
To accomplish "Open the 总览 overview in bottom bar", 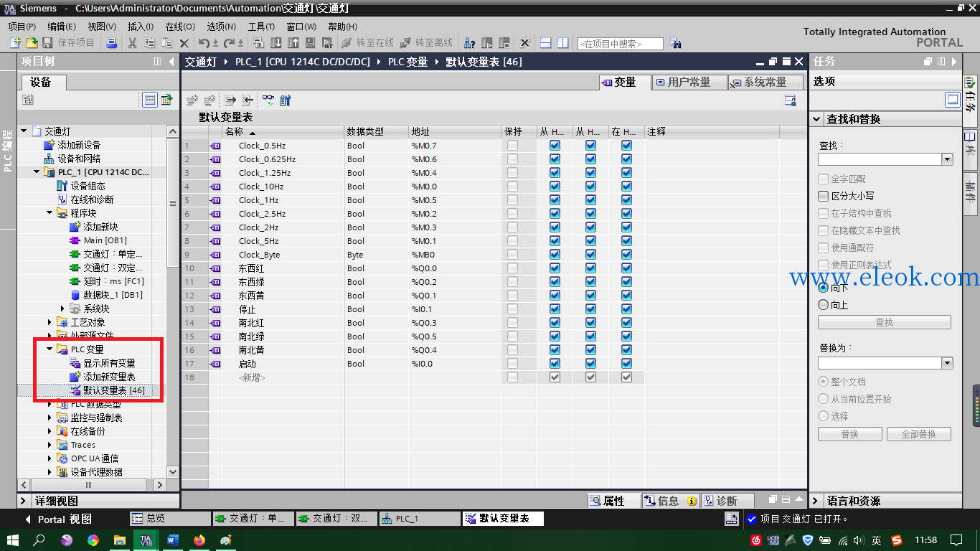I will click(x=169, y=518).
